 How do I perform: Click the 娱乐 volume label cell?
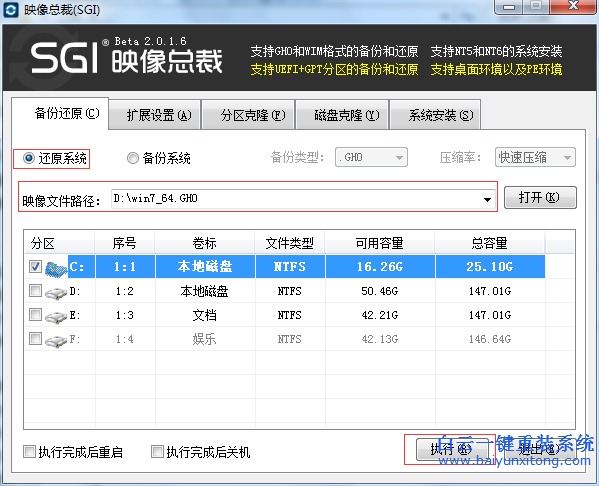point(205,339)
